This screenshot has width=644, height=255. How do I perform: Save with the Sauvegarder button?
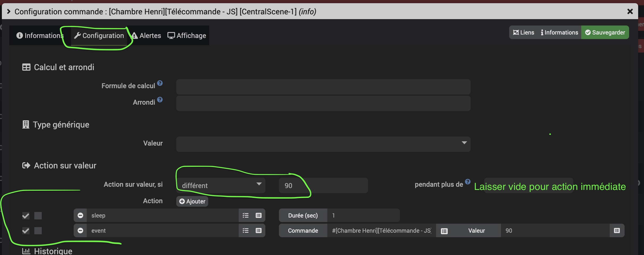pyautogui.click(x=605, y=32)
